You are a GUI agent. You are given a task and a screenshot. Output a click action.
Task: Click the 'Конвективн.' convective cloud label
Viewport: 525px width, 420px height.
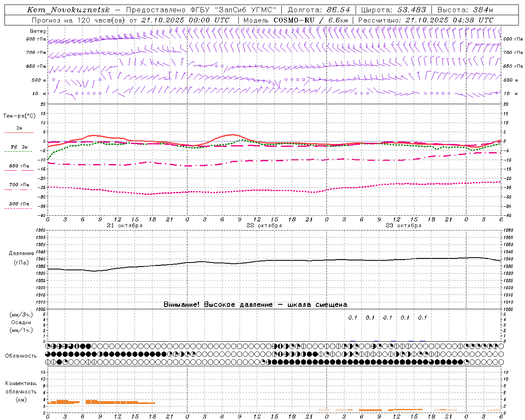(21, 383)
